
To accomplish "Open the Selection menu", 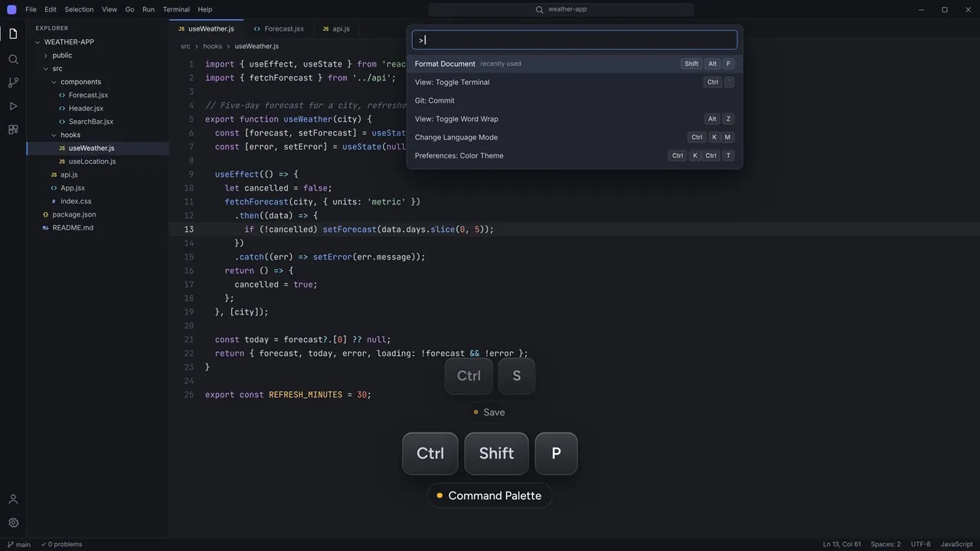I will (x=79, y=9).
